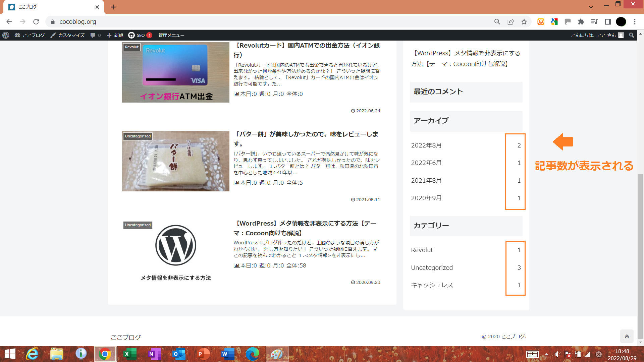The image size is (644, 362).
Task: Bookmark the page with the star icon
Action: point(524,22)
